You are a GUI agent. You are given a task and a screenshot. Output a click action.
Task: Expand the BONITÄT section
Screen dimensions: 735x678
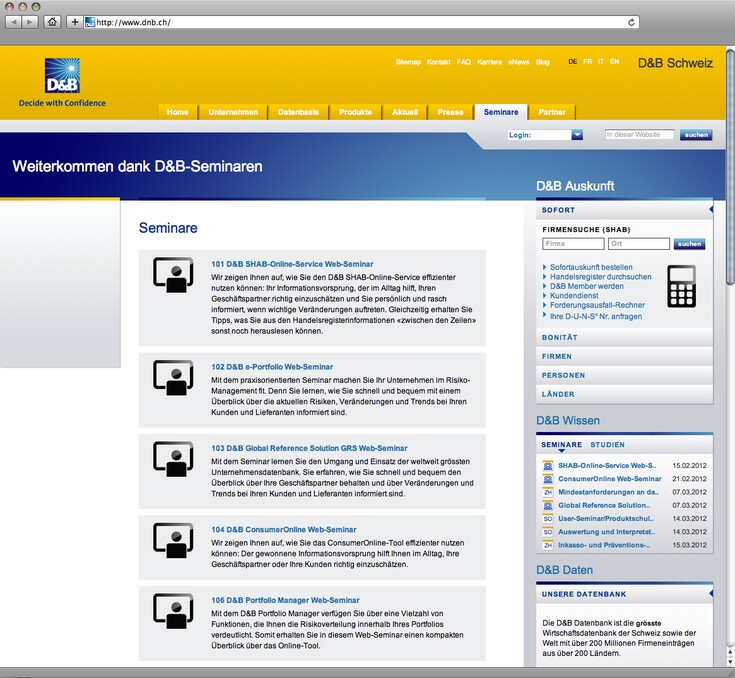(624, 337)
